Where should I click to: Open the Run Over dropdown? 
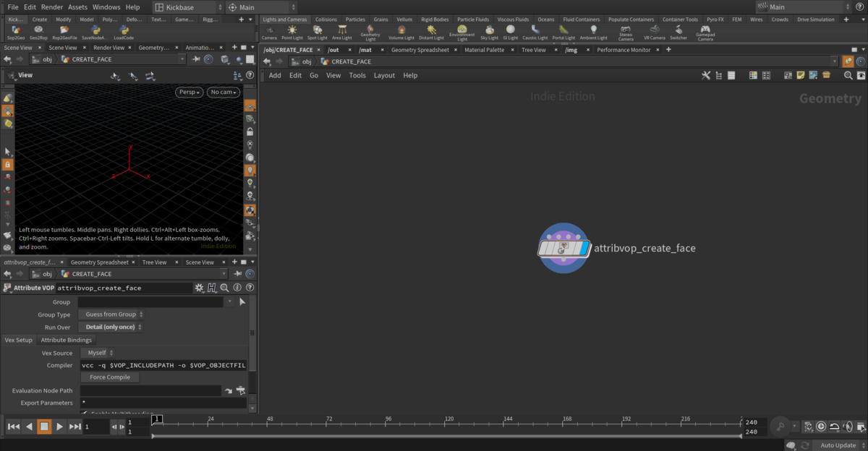[111, 327]
